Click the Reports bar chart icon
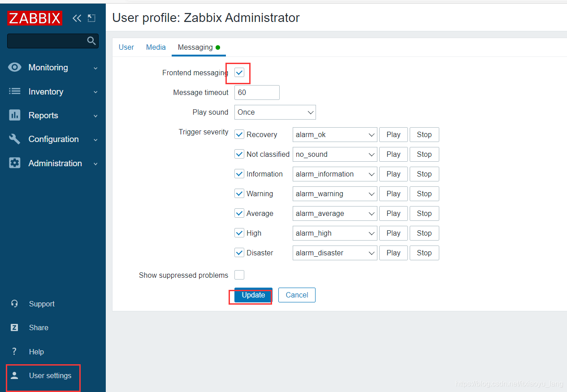The image size is (567, 392). coord(15,115)
